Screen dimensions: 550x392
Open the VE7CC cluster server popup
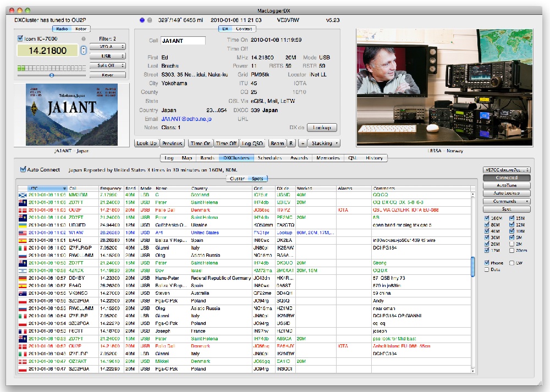coord(507,170)
